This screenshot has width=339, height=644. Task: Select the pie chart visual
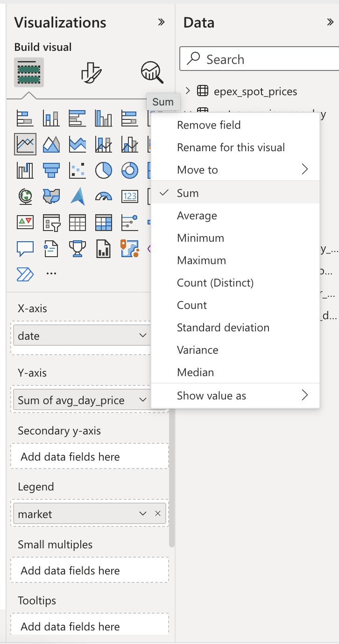[x=104, y=170]
